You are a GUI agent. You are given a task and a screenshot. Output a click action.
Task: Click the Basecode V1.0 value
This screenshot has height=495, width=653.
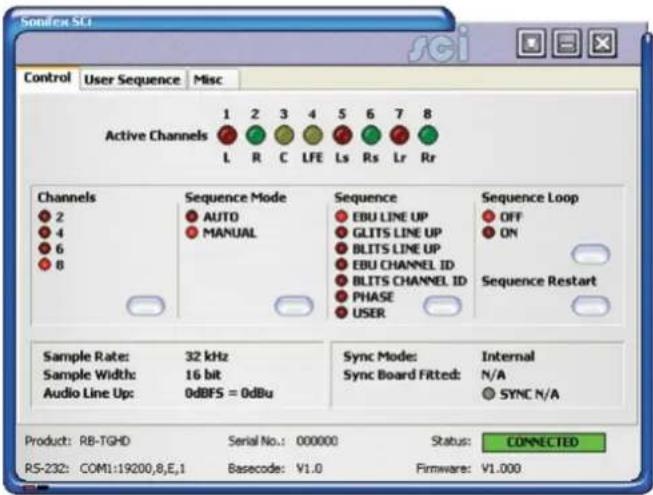309,469
